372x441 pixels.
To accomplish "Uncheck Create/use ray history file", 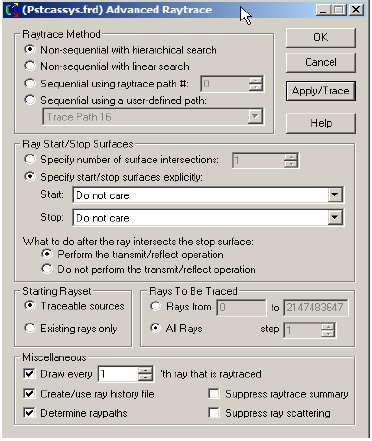I will (29, 394).
